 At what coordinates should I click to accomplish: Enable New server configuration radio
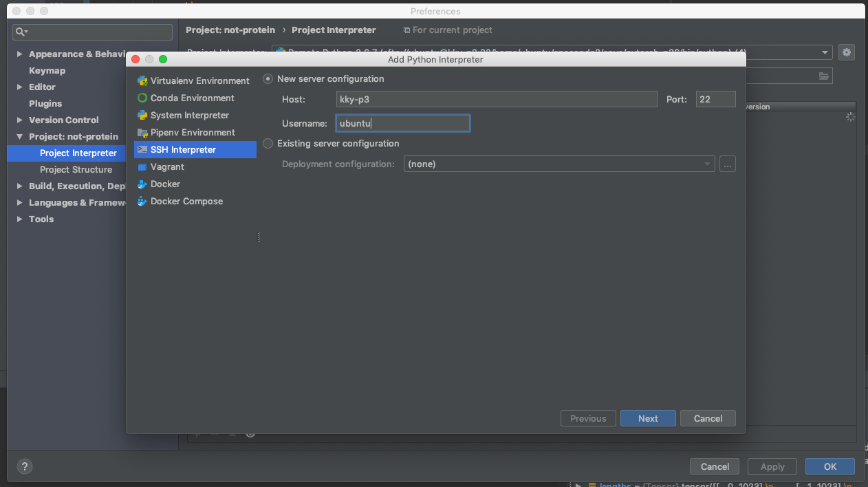pos(268,79)
